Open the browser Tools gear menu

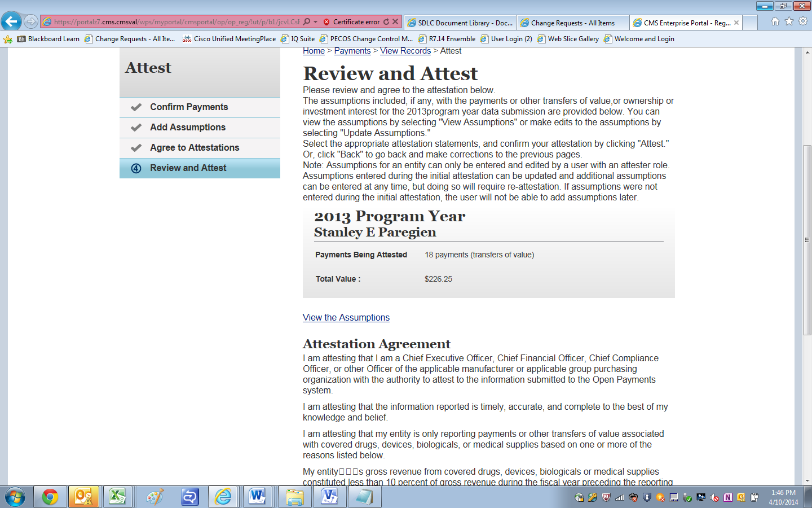[x=803, y=21]
